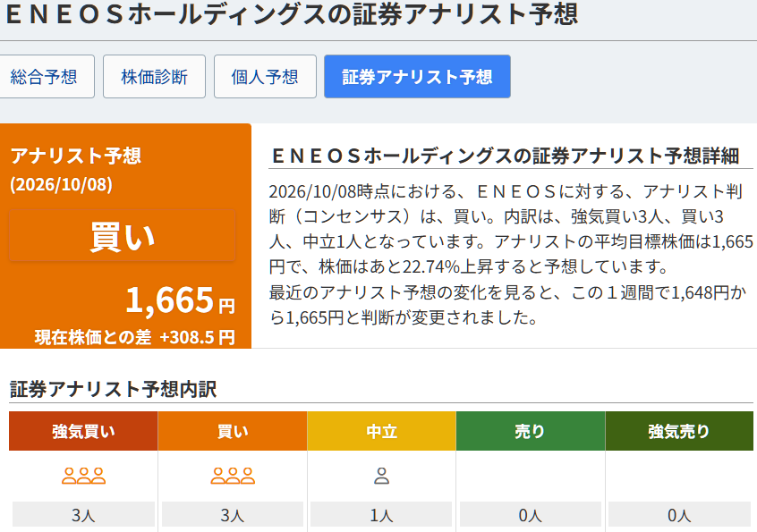Screen dimensions: 757x532
Task: Click the 証券アナリスト予想内訳 section heading
Action: 114,389
